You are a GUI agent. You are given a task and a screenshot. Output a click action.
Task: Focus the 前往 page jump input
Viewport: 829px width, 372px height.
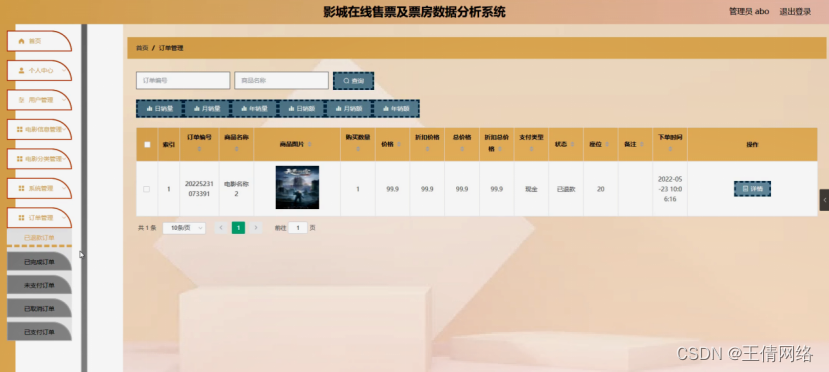tap(298, 228)
